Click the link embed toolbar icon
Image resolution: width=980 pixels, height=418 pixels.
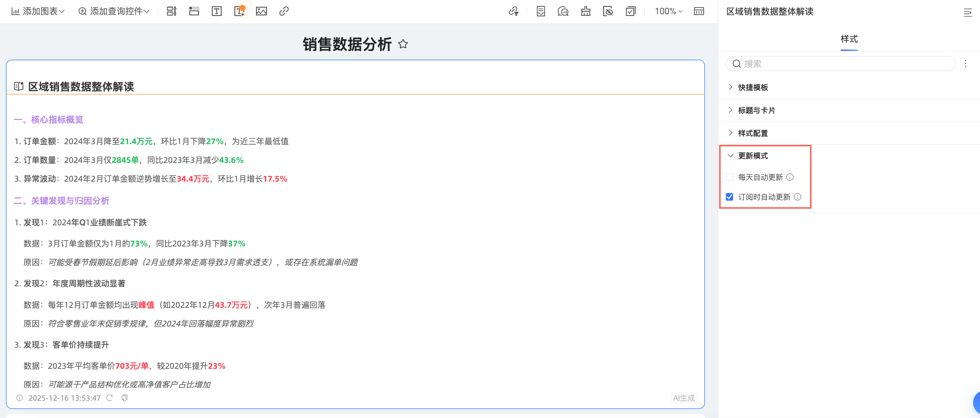tap(284, 11)
